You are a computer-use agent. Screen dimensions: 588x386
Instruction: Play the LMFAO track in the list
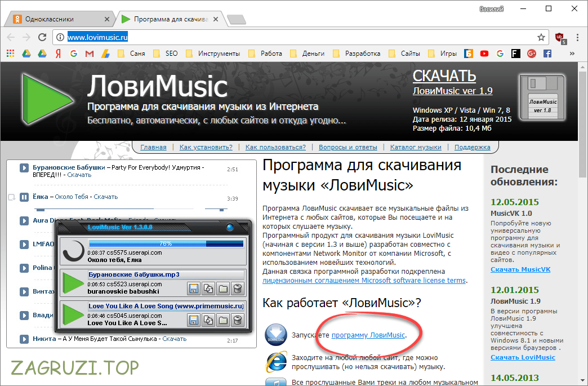24,245
